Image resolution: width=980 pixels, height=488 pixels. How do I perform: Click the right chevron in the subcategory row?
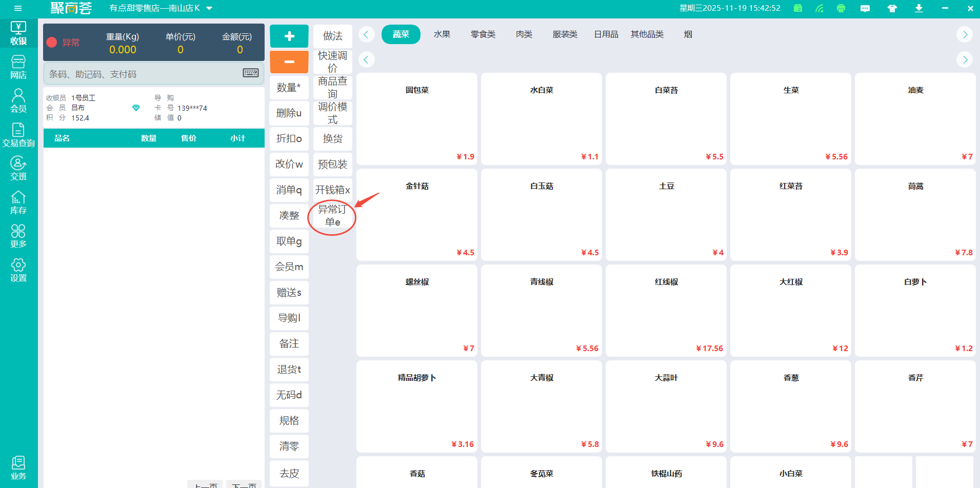965,59
